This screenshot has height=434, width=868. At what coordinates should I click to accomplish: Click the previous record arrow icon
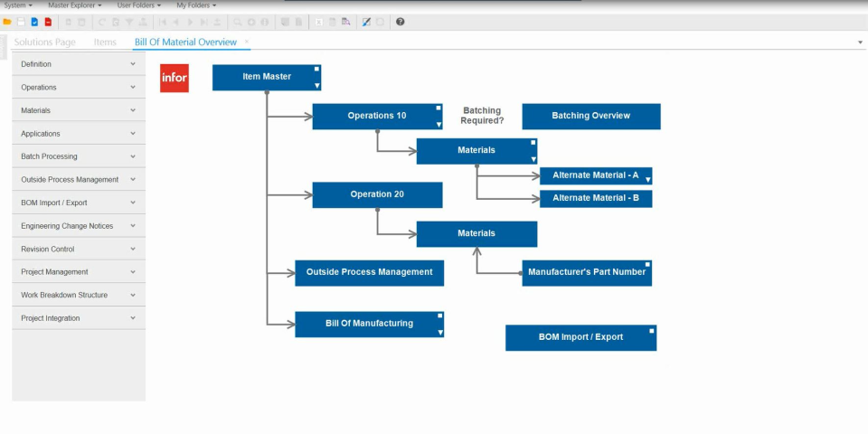pos(175,22)
